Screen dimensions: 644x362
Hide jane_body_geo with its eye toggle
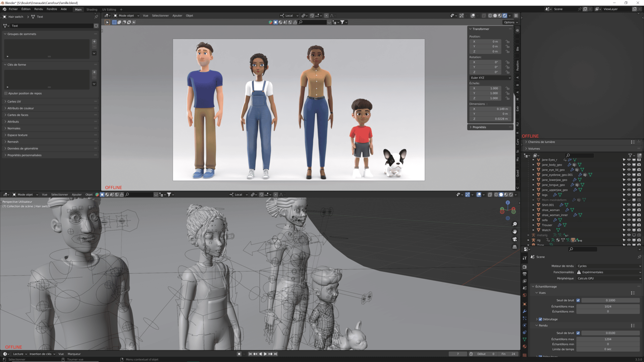629,165
